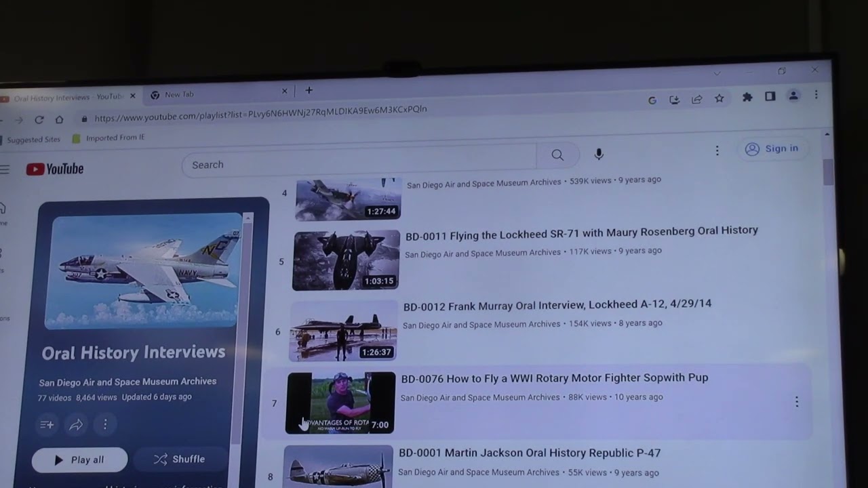Open BD-0001 Martin Jackson Oral History title
Image resolution: width=868 pixels, height=488 pixels.
[x=530, y=453]
